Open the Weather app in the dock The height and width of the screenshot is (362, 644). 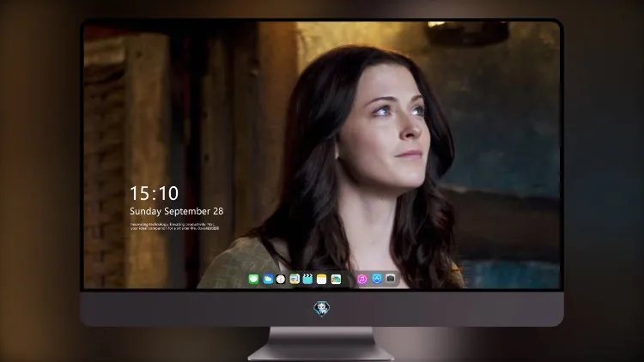pos(268,279)
